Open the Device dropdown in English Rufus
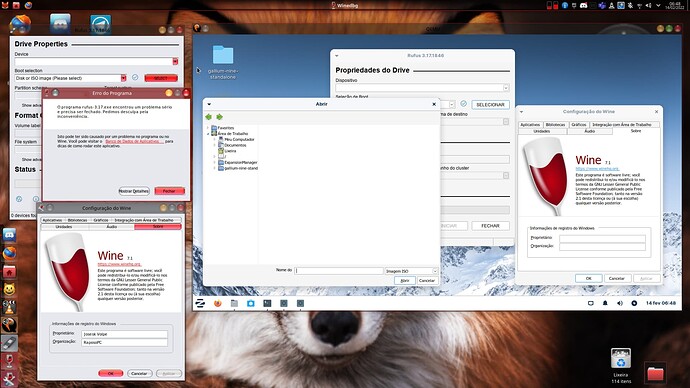Viewport: 690px width, 388px height. point(175,62)
